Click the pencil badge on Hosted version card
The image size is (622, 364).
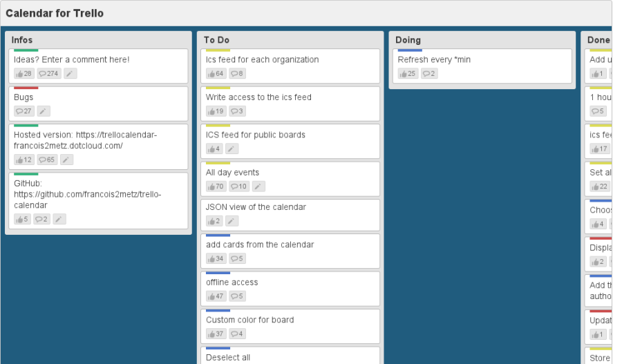[x=66, y=160]
